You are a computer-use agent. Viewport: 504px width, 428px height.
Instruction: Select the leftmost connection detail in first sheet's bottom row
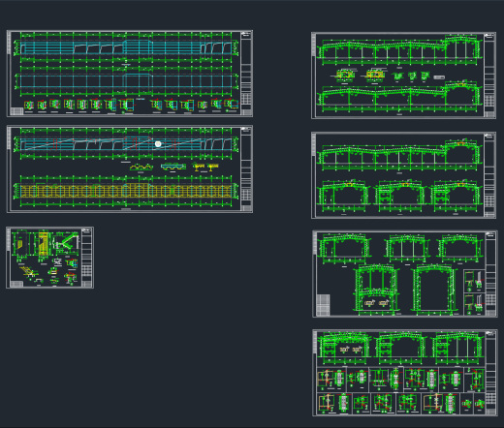point(29,106)
